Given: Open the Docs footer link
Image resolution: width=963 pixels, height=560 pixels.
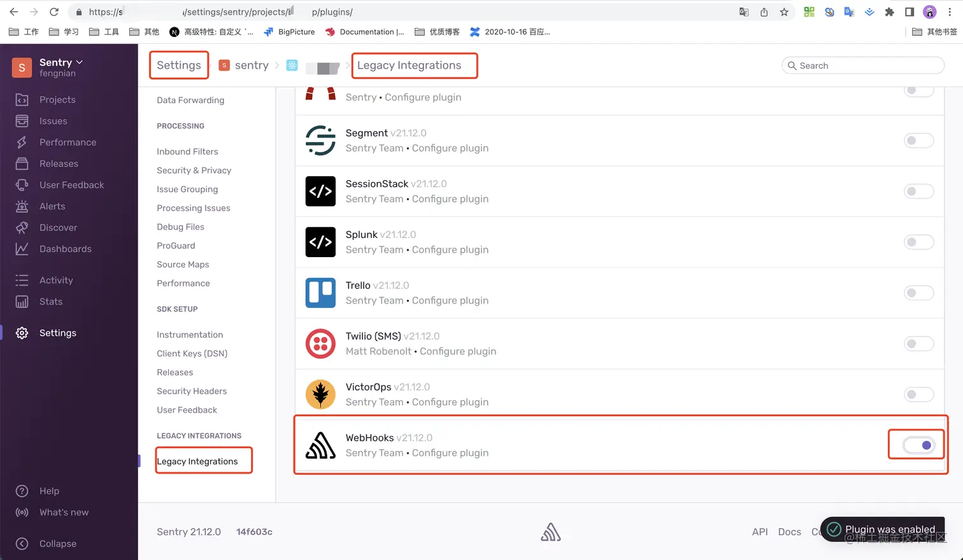Looking at the screenshot, I should (789, 532).
